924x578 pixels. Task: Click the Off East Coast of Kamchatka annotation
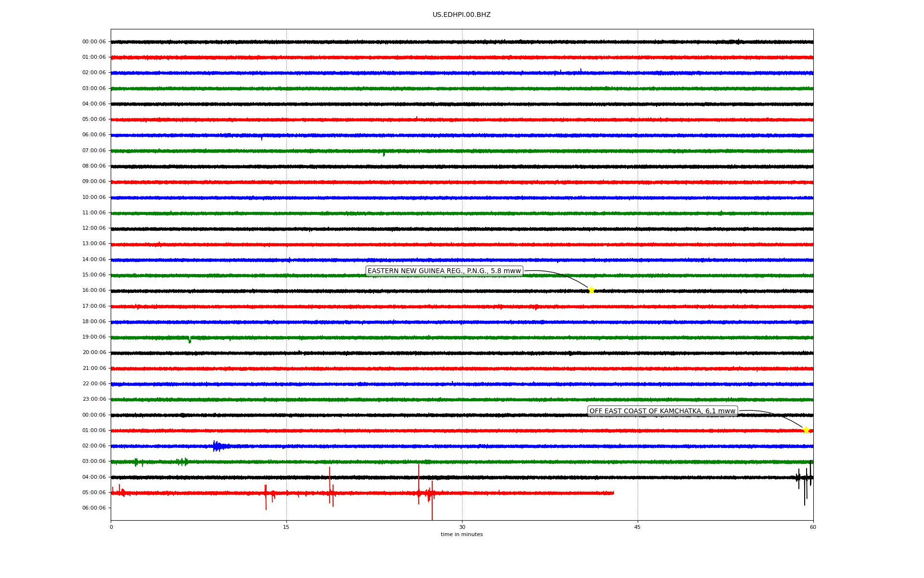click(x=663, y=411)
